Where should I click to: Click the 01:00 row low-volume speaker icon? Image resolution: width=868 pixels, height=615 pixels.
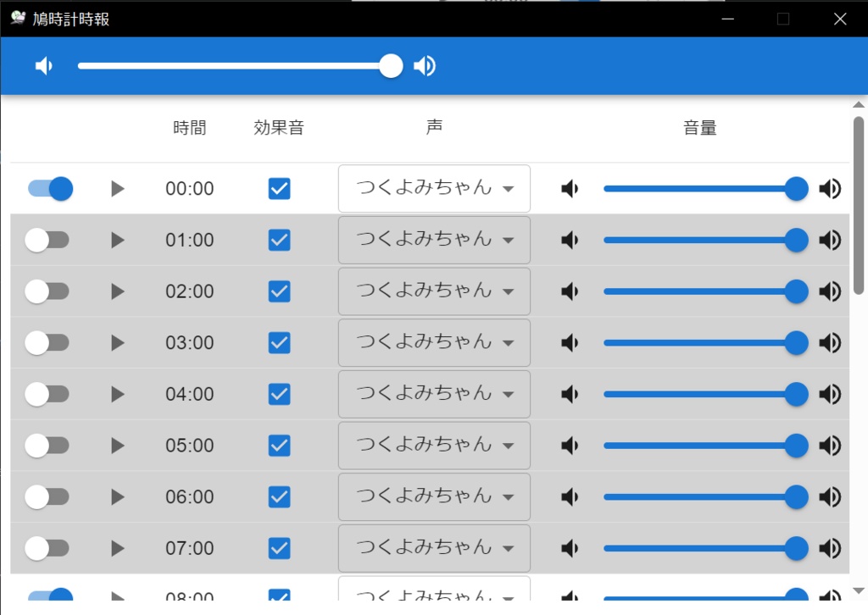pyautogui.click(x=570, y=241)
